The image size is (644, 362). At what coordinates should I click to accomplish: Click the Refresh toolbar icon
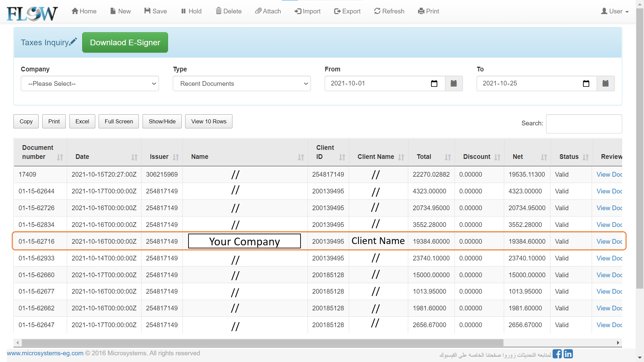click(x=377, y=11)
